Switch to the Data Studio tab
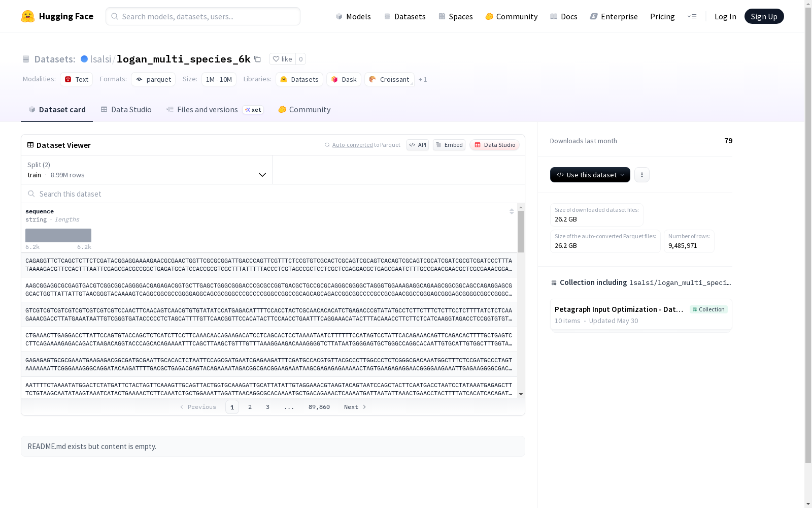 click(126, 109)
